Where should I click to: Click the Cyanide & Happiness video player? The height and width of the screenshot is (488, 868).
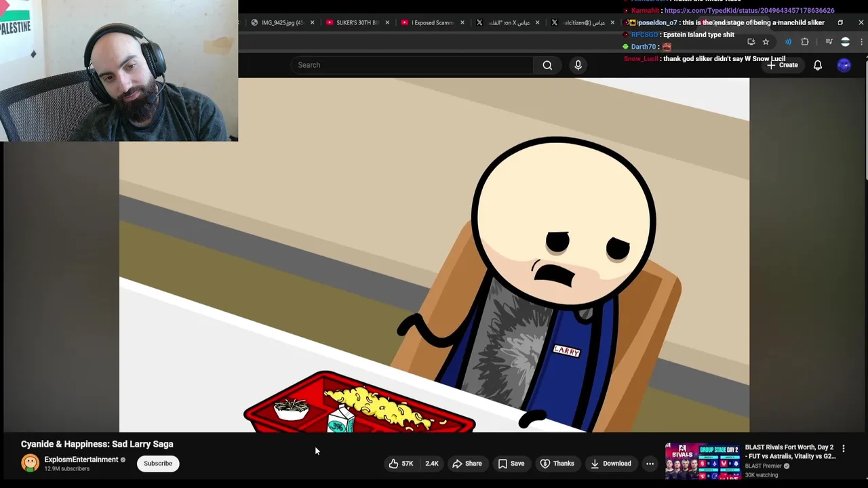[434, 255]
